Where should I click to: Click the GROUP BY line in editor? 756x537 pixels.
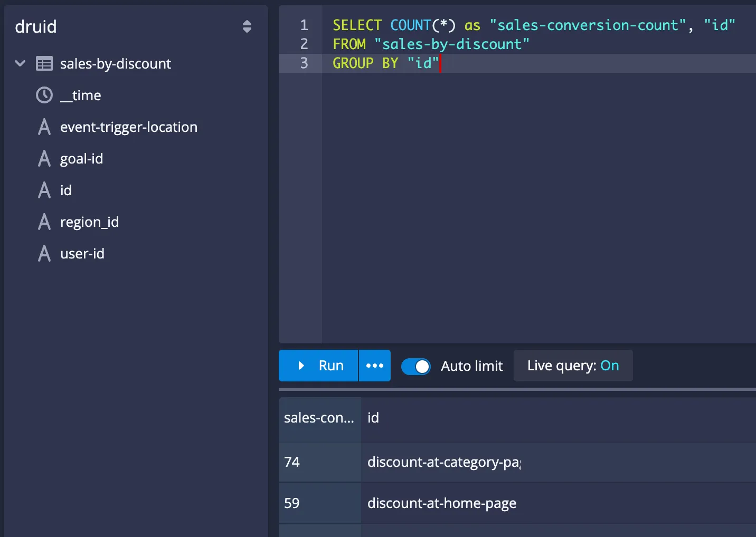coord(385,63)
